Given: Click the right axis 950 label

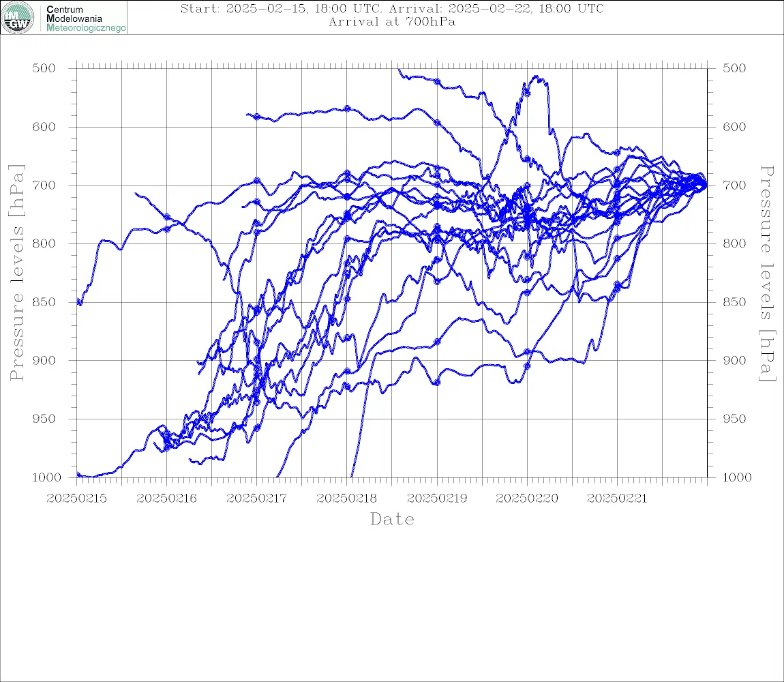Looking at the screenshot, I should 734,419.
